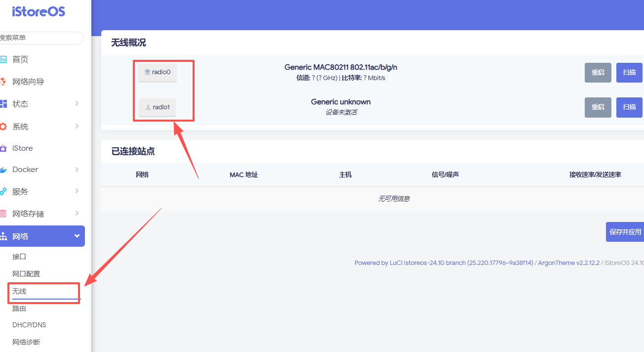The width and height of the screenshot is (644, 352).
Task: Focus the 搜索菜单 search field
Action: [x=40, y=38]
